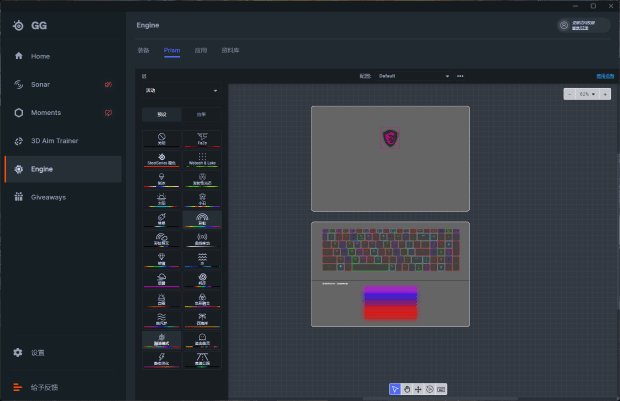Select the windy cloud preset
Viewport: 620px width, 401px height.
click(x=162, y=280)
